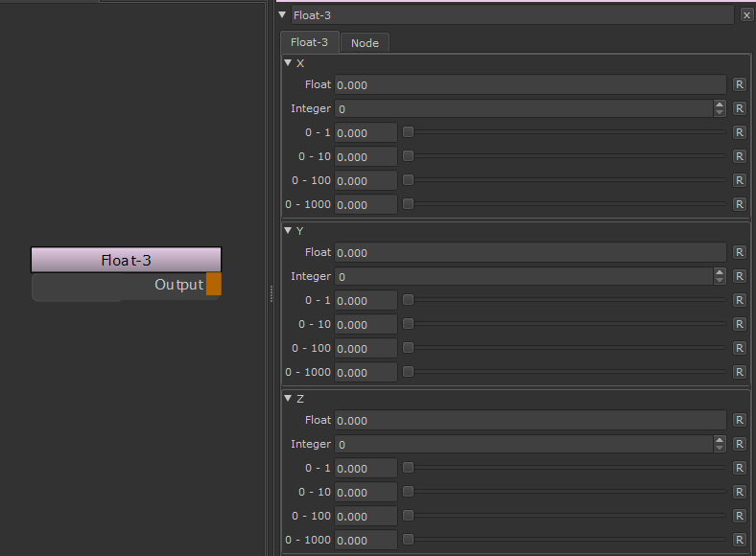Collapse the X parameter group
The width and height of the screenshot is (756, 556).
click(x=288, y=63)
